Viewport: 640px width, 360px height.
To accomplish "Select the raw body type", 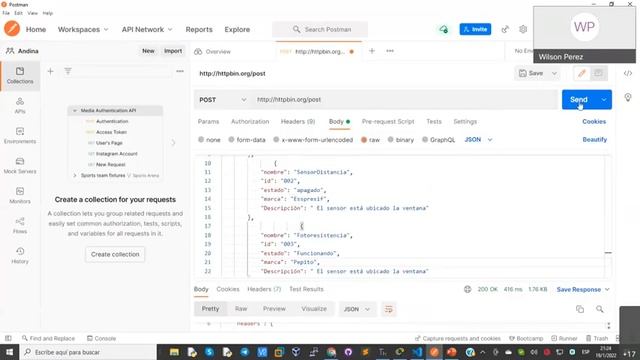I will (370, 140).
